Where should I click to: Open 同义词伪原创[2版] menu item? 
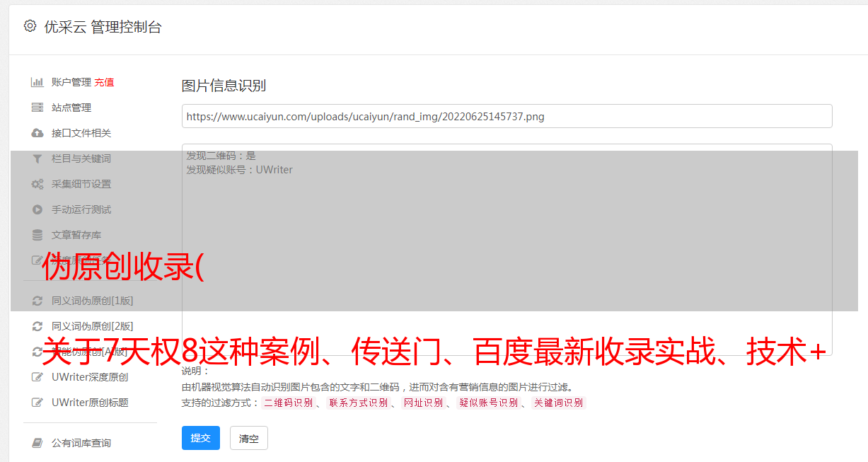click(x=92, y=326)
